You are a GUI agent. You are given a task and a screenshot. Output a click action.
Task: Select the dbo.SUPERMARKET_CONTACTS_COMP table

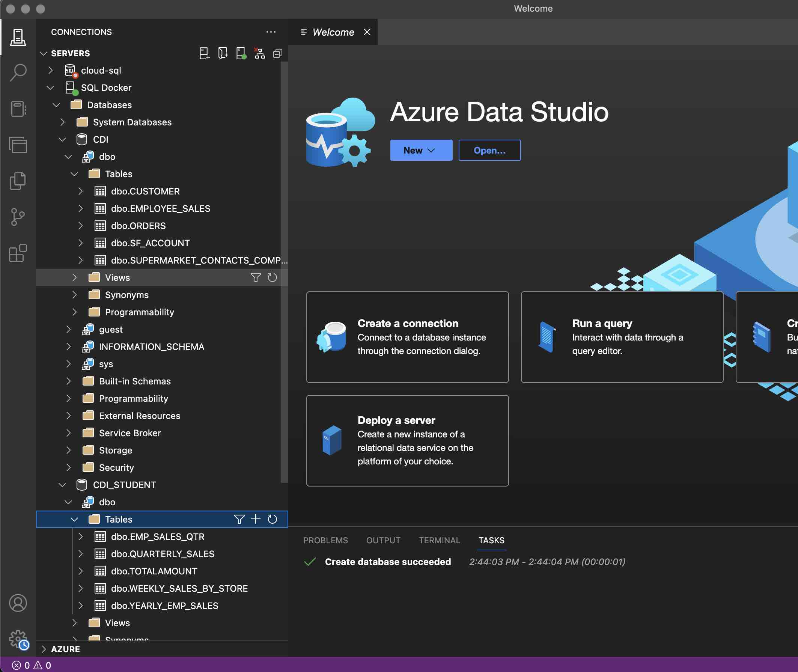tap(200, 260)
